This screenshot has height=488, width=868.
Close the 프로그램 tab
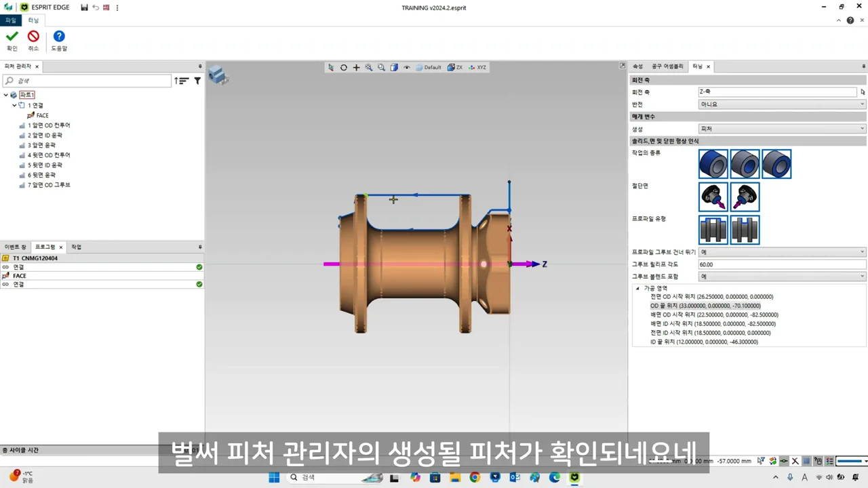(x=61, y=247)
